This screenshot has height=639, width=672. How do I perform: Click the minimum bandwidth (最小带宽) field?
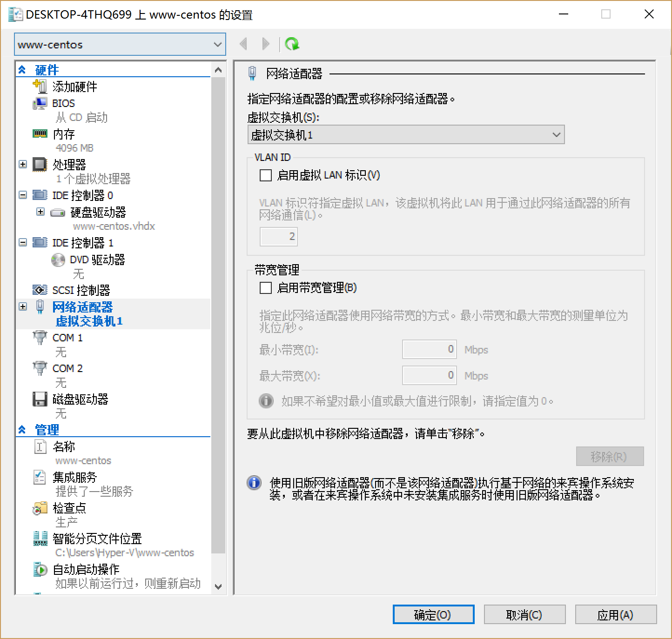(x=429, y=349)
